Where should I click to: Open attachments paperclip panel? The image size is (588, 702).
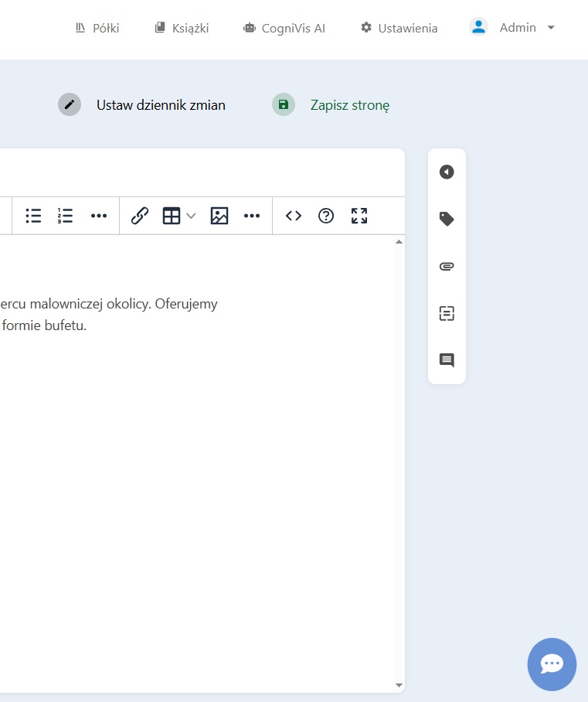click(x=447, y=267)
